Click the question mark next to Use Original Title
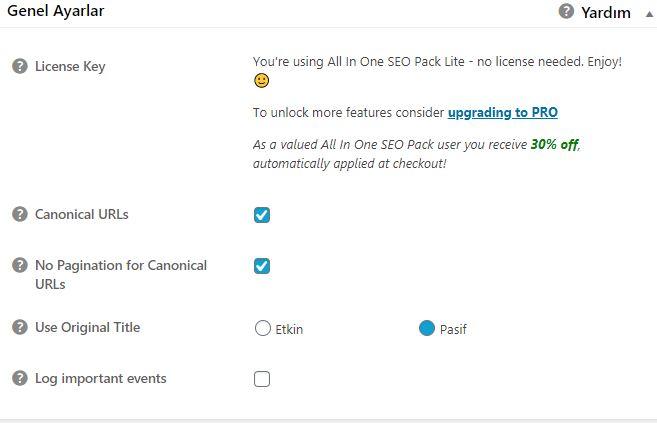Screen dimensions: 657x423 [x=20, y=327]
